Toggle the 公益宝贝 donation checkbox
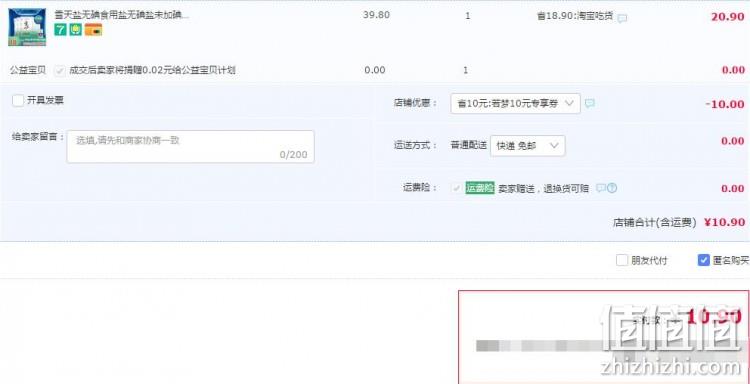This screenshot has height=384, width=750. (60, 70)
